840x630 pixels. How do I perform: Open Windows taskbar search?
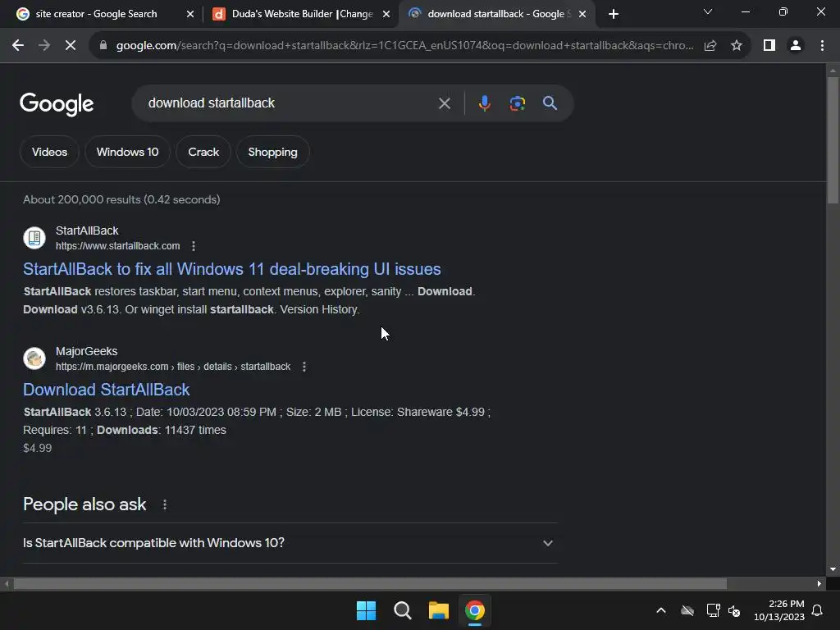[x=402, y=610]
